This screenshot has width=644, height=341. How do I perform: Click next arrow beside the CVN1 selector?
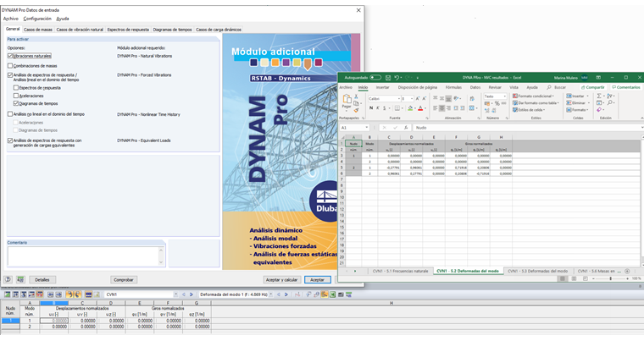point(191,294)
